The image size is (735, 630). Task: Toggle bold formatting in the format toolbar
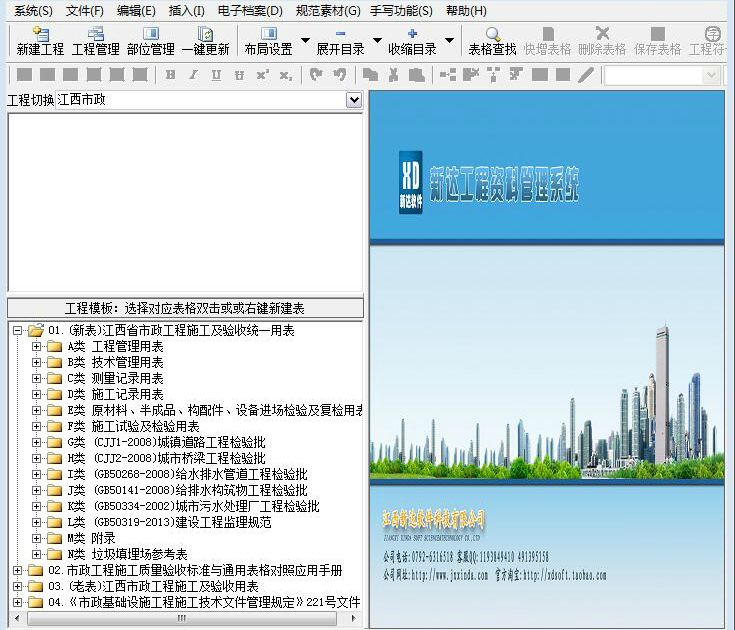pos(170,75)
